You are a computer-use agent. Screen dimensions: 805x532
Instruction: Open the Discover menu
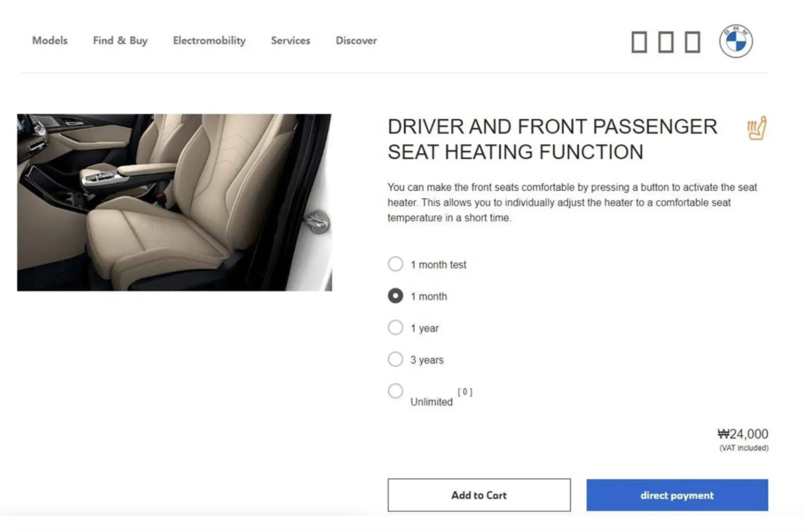pyautogui.click(x=356, y=40)
